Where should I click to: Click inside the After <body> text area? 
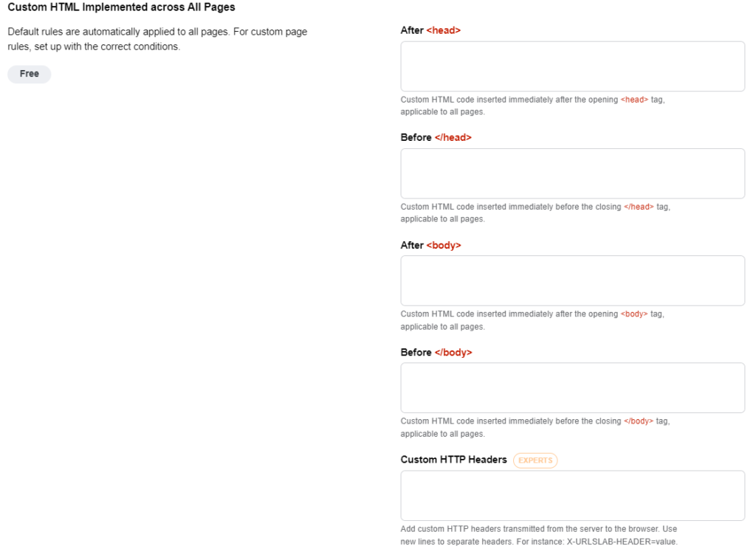[x=572, y=280]
